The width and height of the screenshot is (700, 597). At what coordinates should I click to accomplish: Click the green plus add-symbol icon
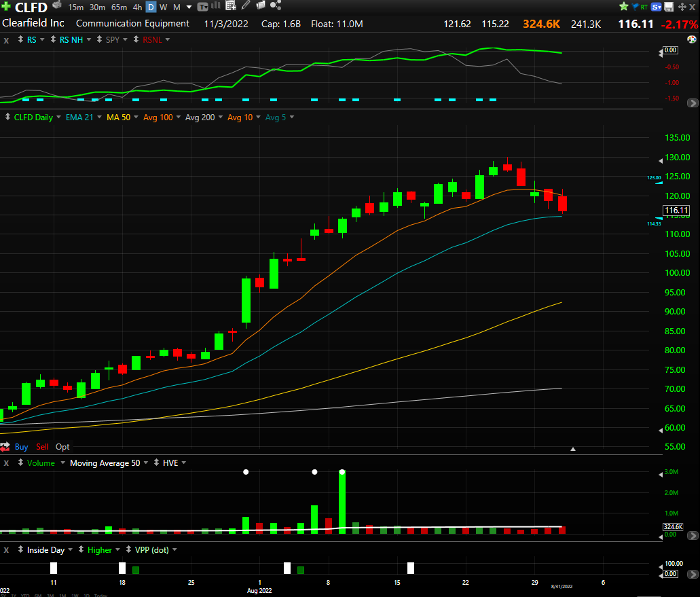click(6, 6)
